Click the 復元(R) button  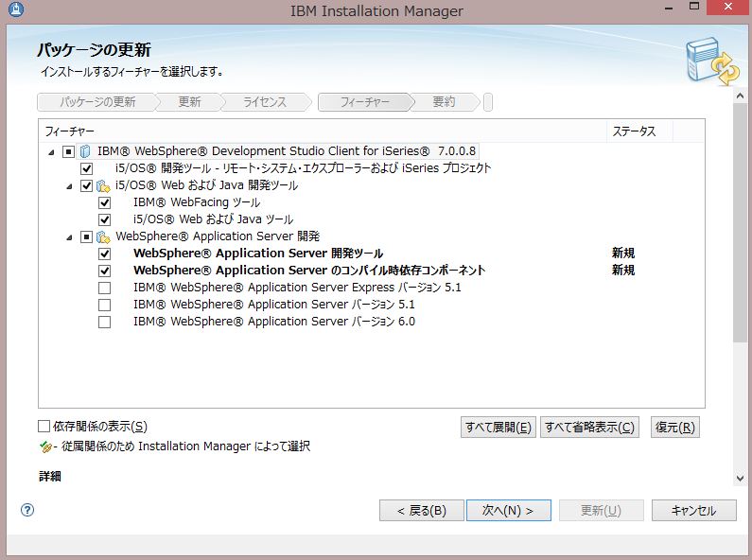[675, 428]
